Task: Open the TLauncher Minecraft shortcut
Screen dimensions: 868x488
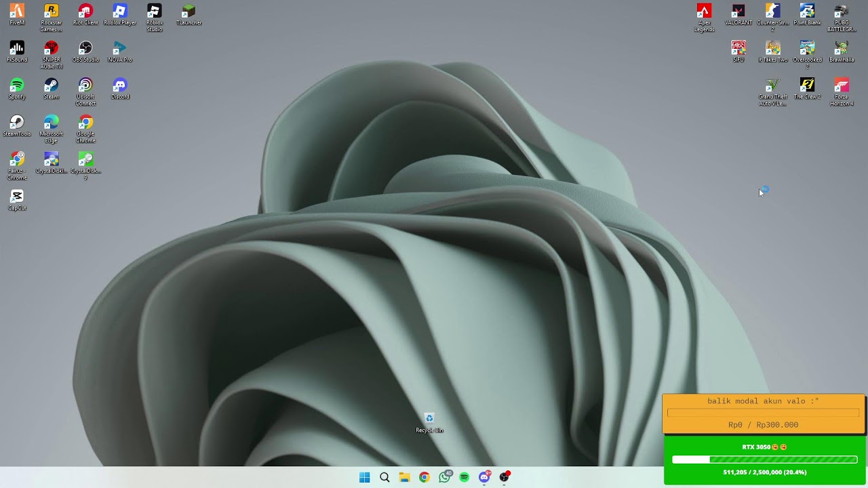Action: coord(189,14)
